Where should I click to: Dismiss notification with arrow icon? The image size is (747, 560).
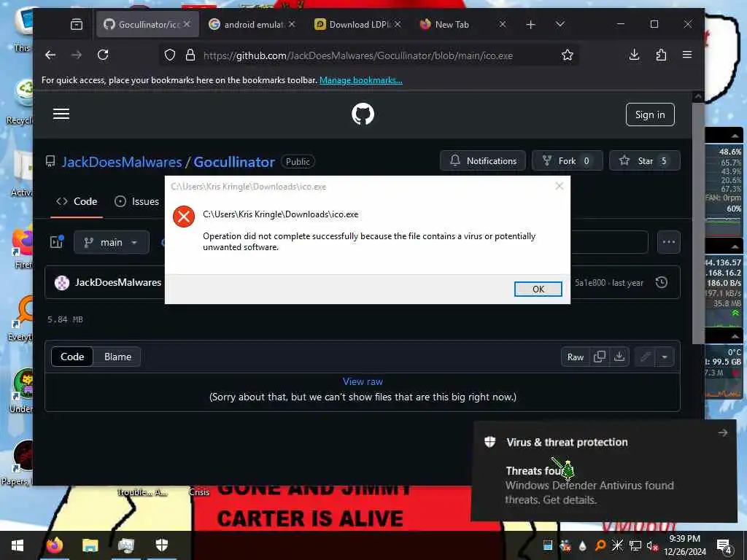pos(722,432)
